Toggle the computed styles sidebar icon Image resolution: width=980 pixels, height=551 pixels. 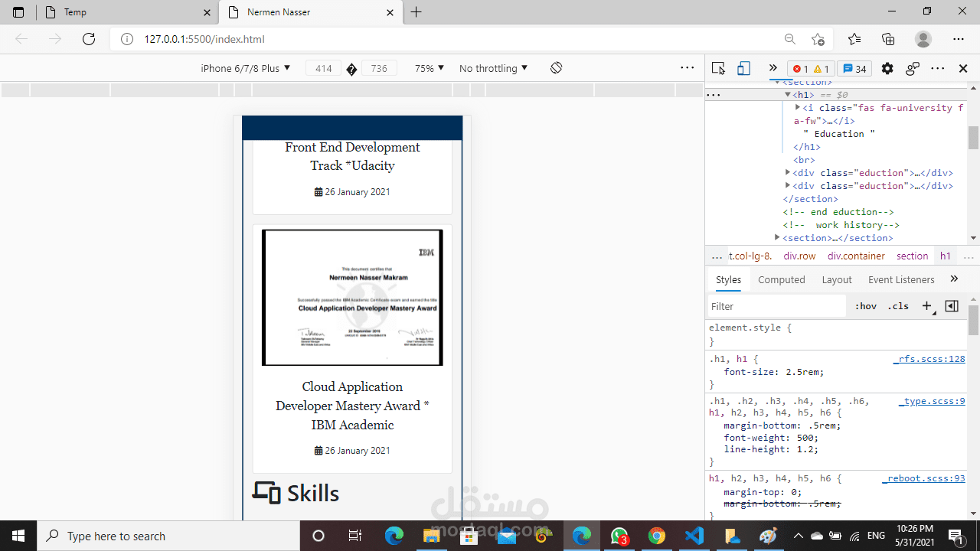coord(952,306)
